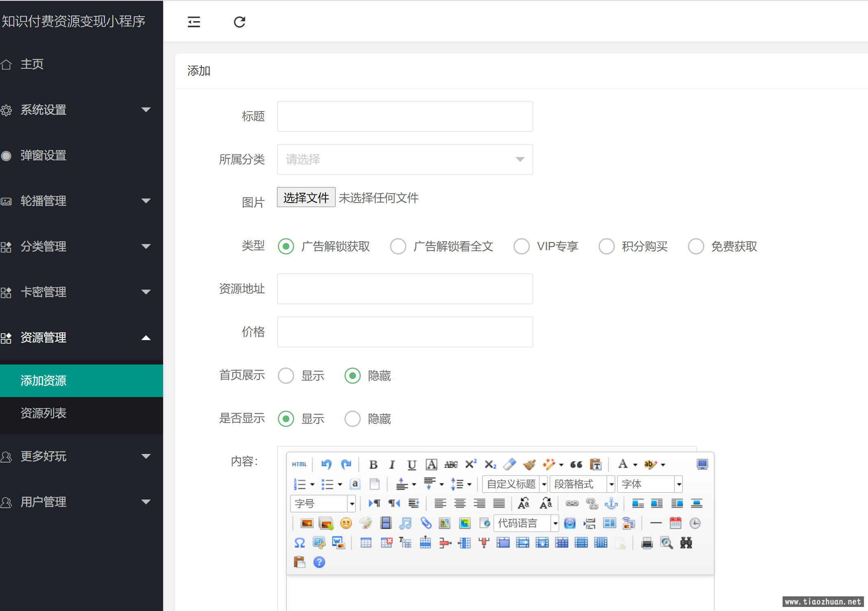868x611 pixels.
Task: Insert special character with omega icon
Action: click(x=299, y=543)
